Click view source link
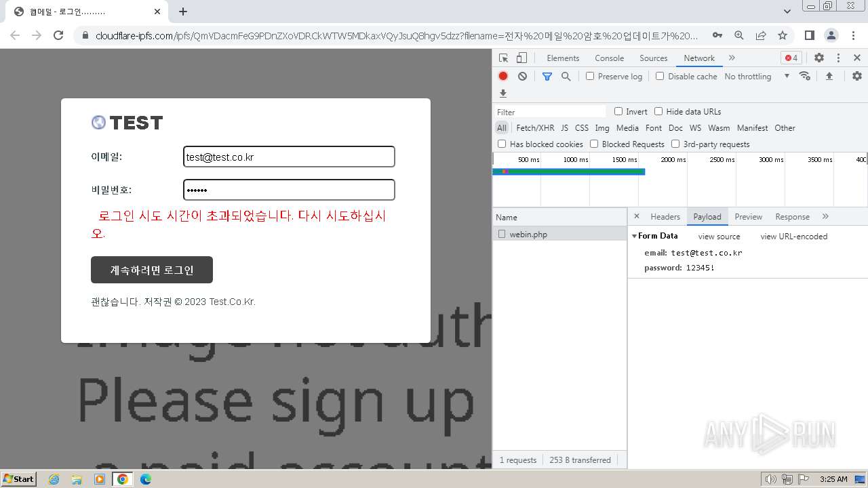Screen dimensions: 868x488 [719, 237]
